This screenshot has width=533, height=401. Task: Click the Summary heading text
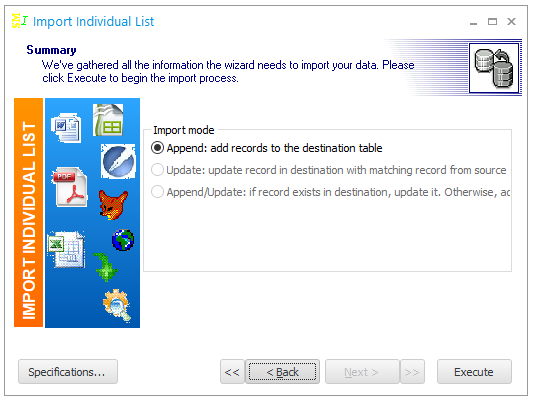coord(51,50)
